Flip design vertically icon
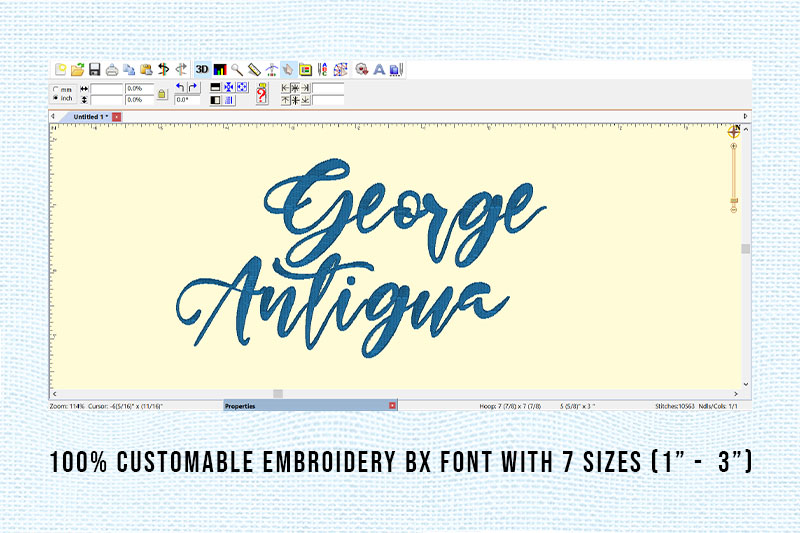 coord(215,87)
